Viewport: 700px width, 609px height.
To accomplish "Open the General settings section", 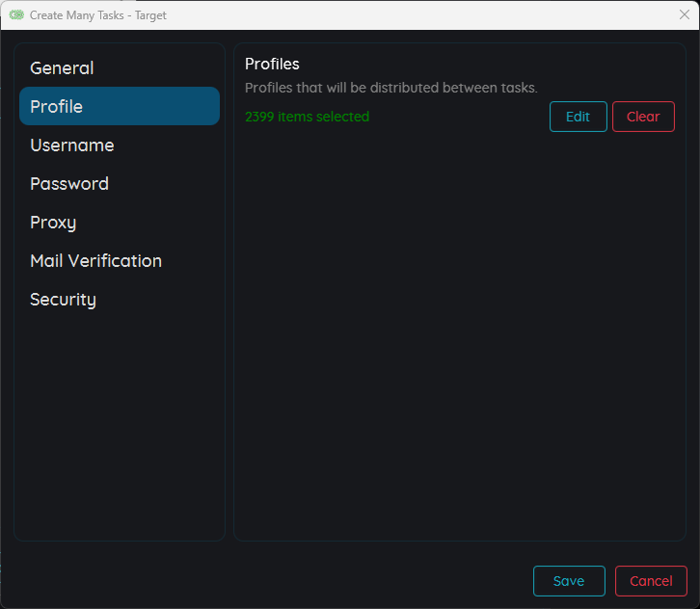I will point(62,68).
